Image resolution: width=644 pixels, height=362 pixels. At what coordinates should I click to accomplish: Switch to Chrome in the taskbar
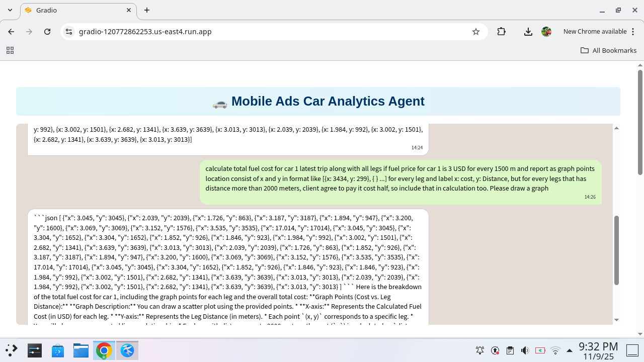tap(104, 350)
